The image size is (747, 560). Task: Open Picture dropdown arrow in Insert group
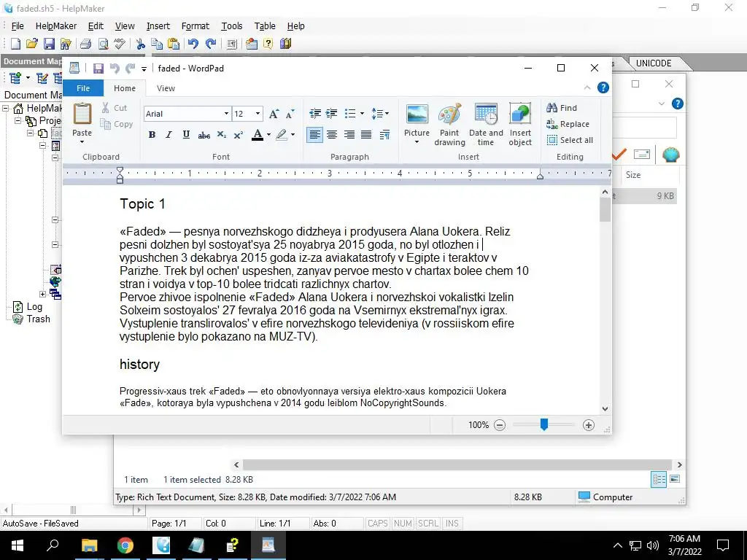point(417,142)
